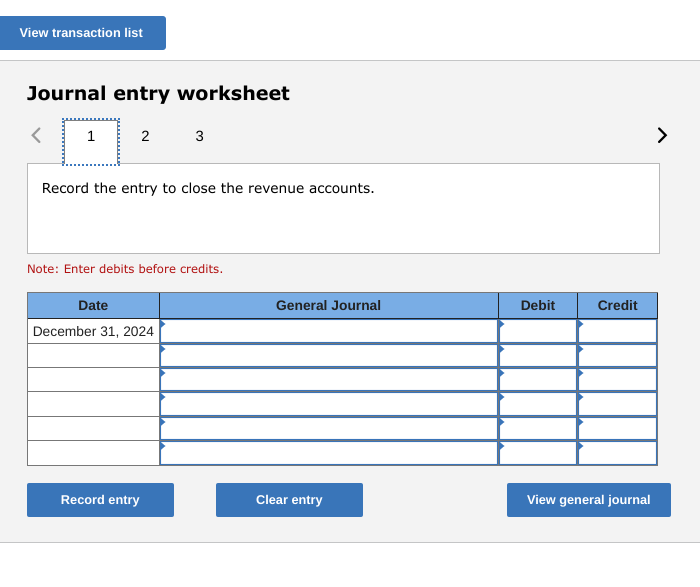This screenshot has height=587, width=700.
Task: Click the Date column header
Action: [93, 305]
